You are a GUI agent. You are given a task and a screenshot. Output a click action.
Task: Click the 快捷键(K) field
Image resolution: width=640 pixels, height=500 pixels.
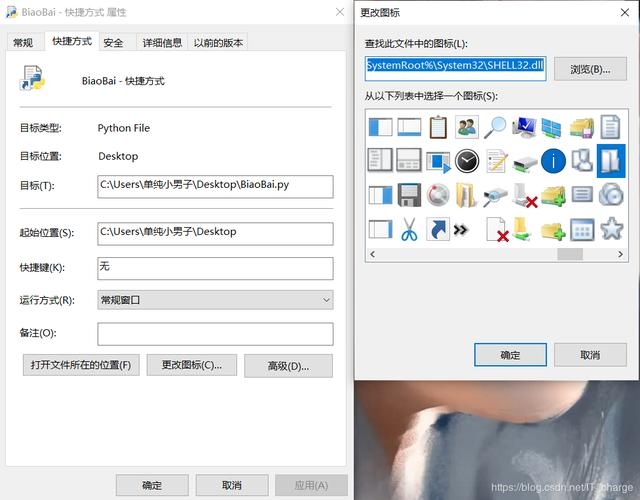tap(215, 268)
